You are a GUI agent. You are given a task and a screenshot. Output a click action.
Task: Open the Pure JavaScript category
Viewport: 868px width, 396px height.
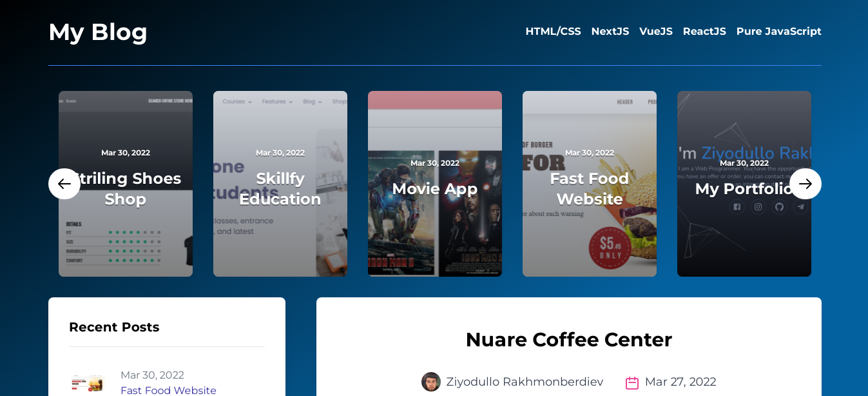pyautogui.click(x=779, y=32)
